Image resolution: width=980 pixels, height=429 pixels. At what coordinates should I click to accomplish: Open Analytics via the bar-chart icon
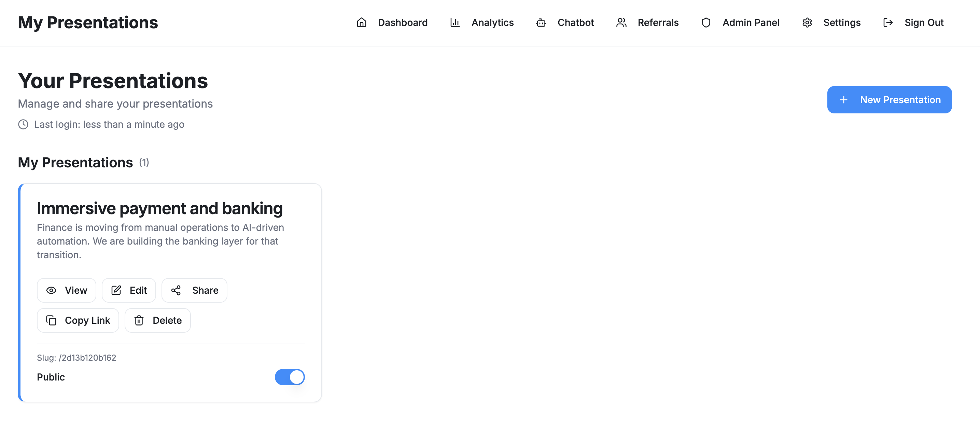coord(455,23)
